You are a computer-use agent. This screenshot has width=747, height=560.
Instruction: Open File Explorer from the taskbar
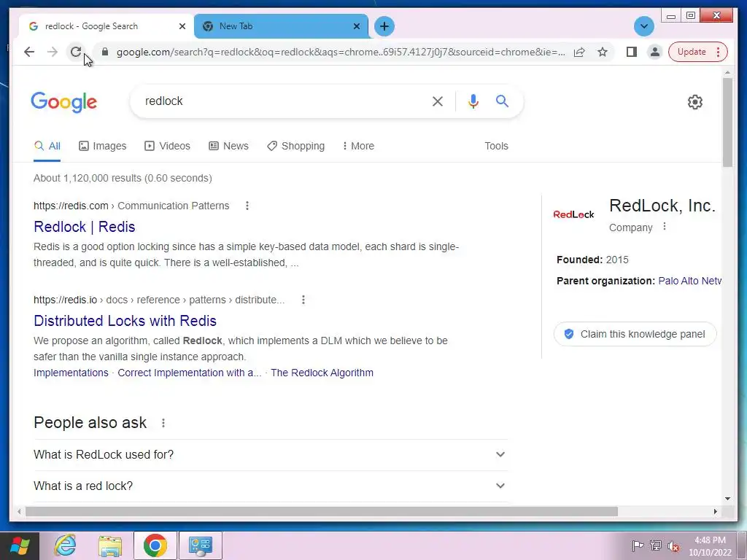click(x=110, y=545)
